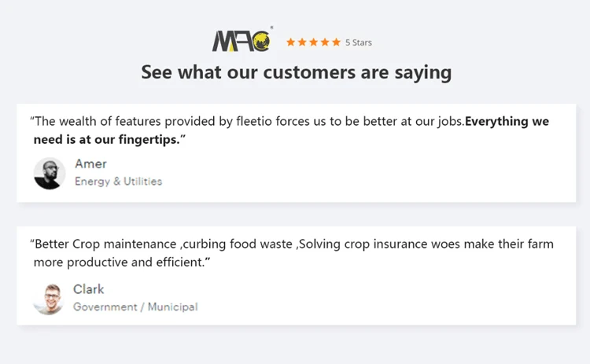Image resolution: width=590 pixels, height=364 pixels.
Task: Click the reviewer name Amer
Action: 90,164
